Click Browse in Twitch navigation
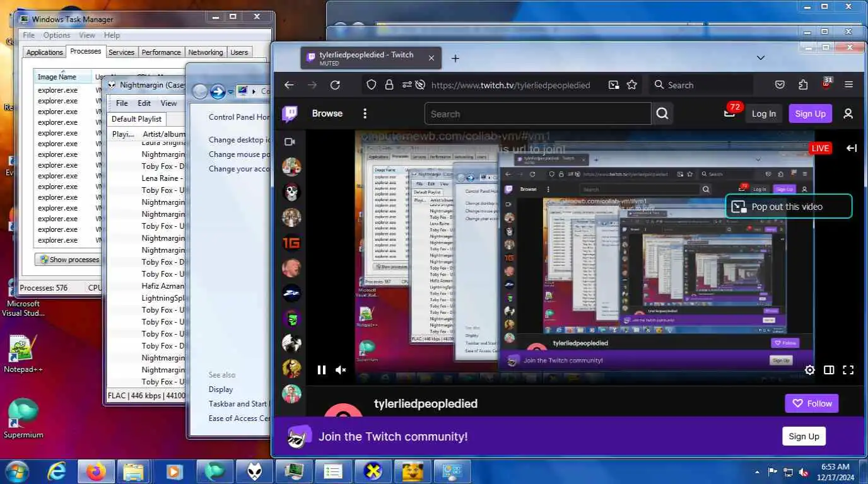The height and width of the screenshot is (484, 868). tap(327, 113)
